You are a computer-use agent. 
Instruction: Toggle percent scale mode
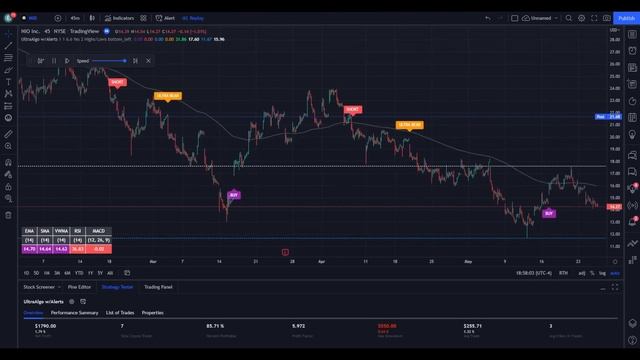click(592, 273)
